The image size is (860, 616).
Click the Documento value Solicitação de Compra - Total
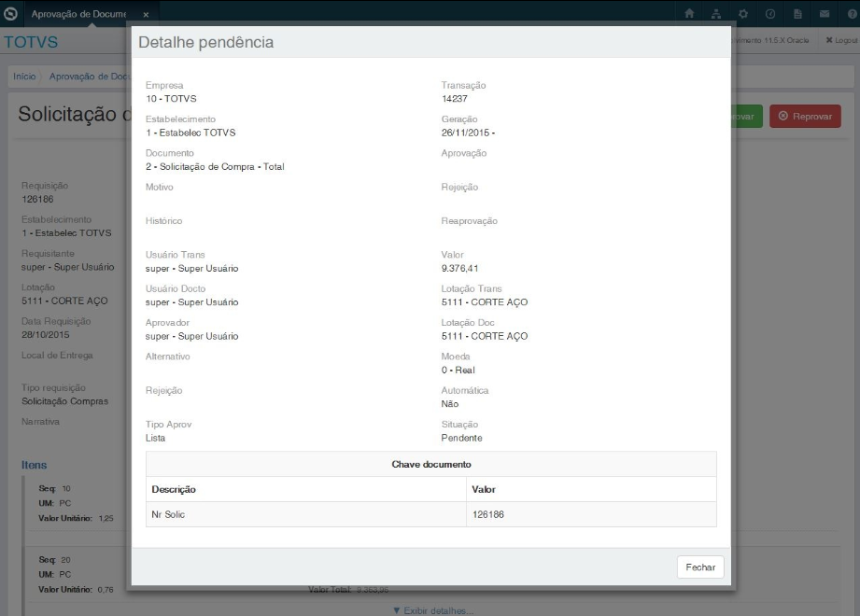click(x=215, y=167)
